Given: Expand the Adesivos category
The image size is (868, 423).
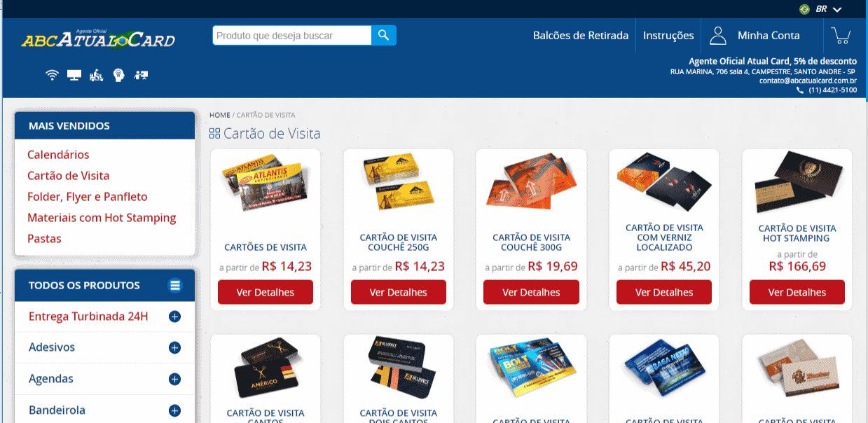Looking at the screenshot, I should pyautogui.click(x=175, y=347).
